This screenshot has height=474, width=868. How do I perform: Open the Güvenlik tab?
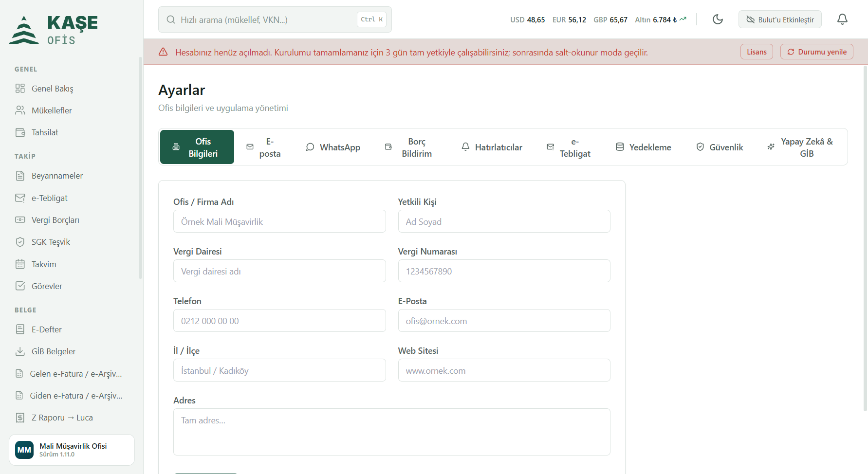pos(720,147)
